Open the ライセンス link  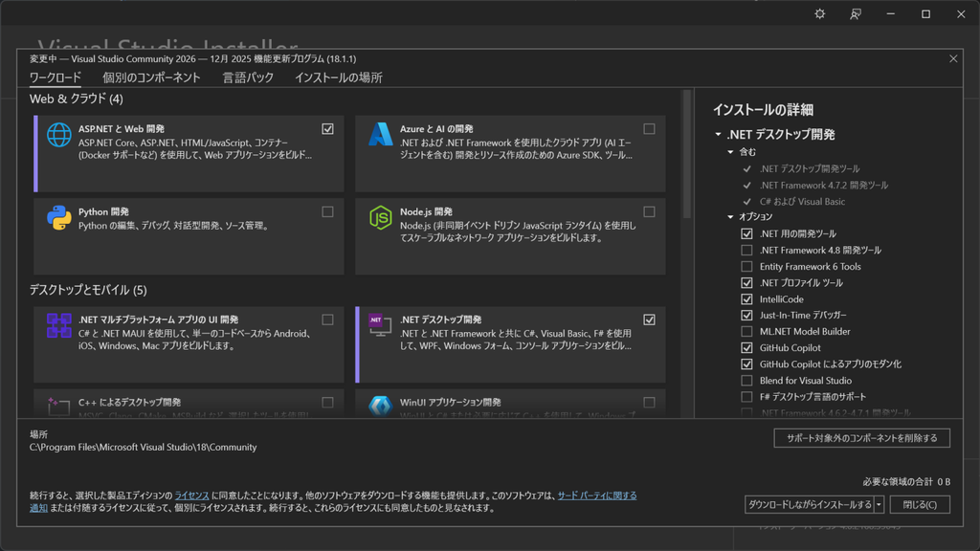191,496
